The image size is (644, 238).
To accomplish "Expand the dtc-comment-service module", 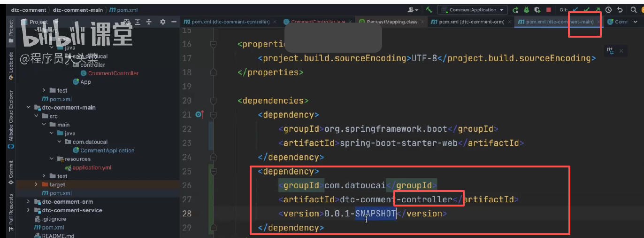I will point(29,210).
